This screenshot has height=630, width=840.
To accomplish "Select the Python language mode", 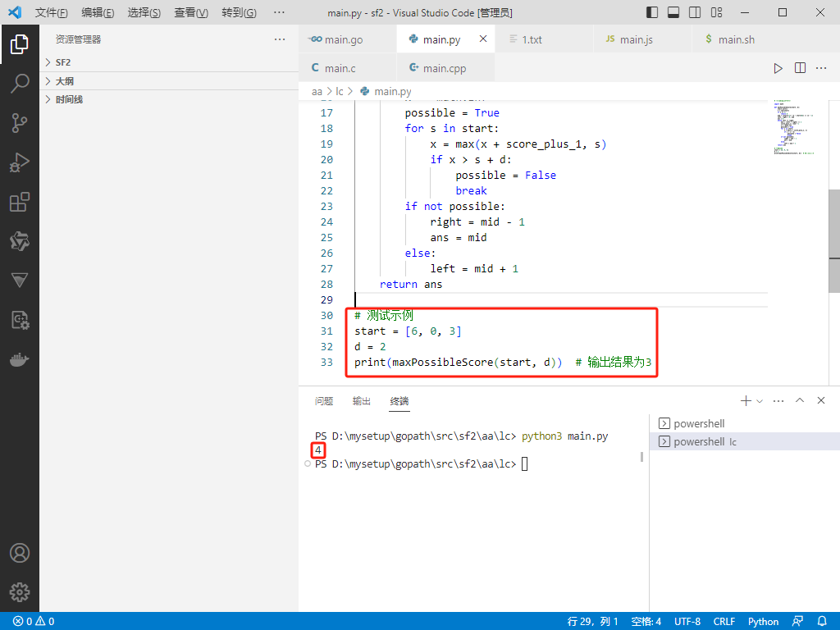I will tap(763, 621).
